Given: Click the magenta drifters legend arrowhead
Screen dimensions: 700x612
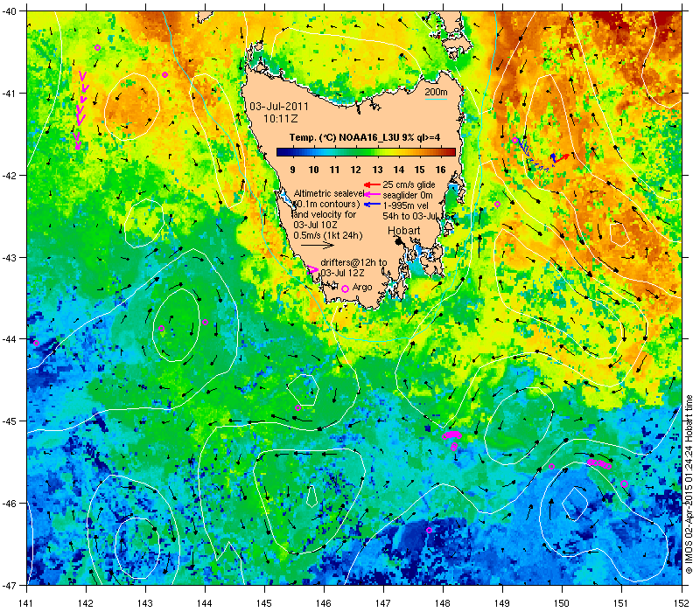Looking at the screenshot, I should pos(313,270).
